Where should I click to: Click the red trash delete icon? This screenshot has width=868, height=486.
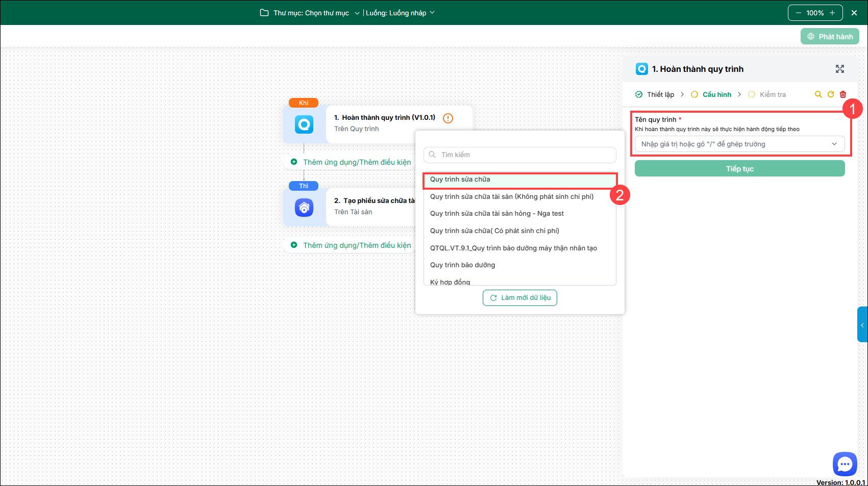tap(843, 94)
